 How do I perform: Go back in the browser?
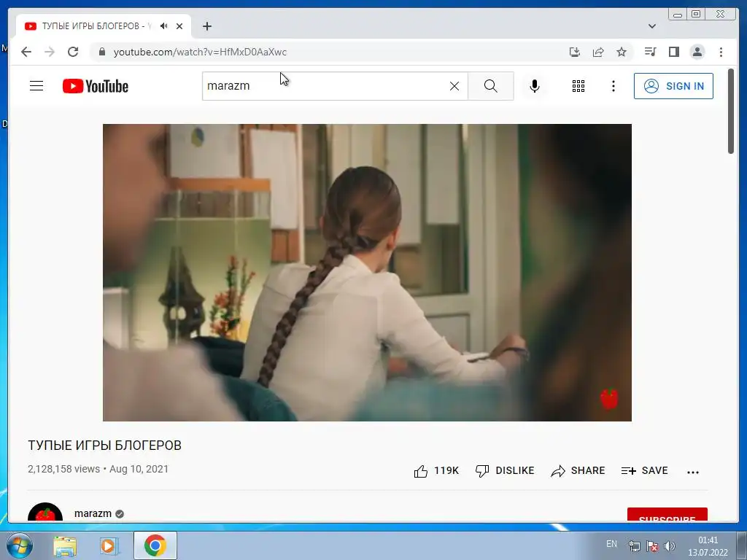coord(26,52)
